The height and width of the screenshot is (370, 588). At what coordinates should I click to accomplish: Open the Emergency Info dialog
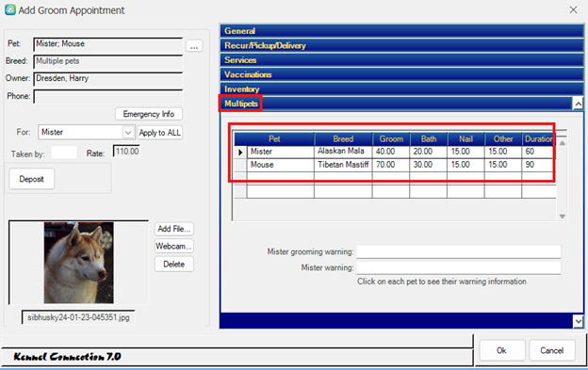coord(149,114)
